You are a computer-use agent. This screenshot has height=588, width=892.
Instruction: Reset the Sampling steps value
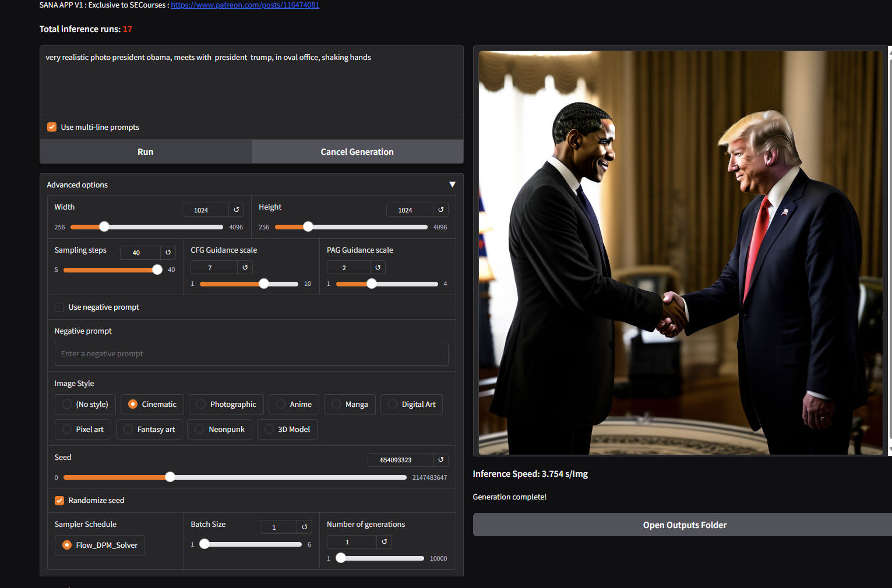coord(168,252)
